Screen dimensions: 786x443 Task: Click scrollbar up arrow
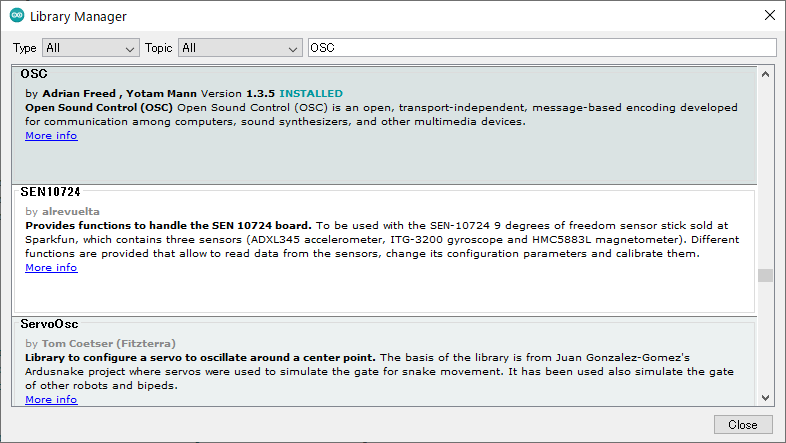click(765, 74)
